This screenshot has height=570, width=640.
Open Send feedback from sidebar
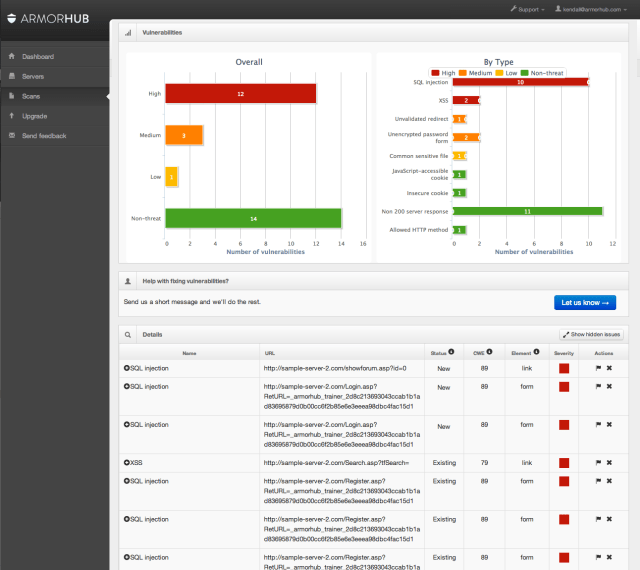tap(44, 135)
